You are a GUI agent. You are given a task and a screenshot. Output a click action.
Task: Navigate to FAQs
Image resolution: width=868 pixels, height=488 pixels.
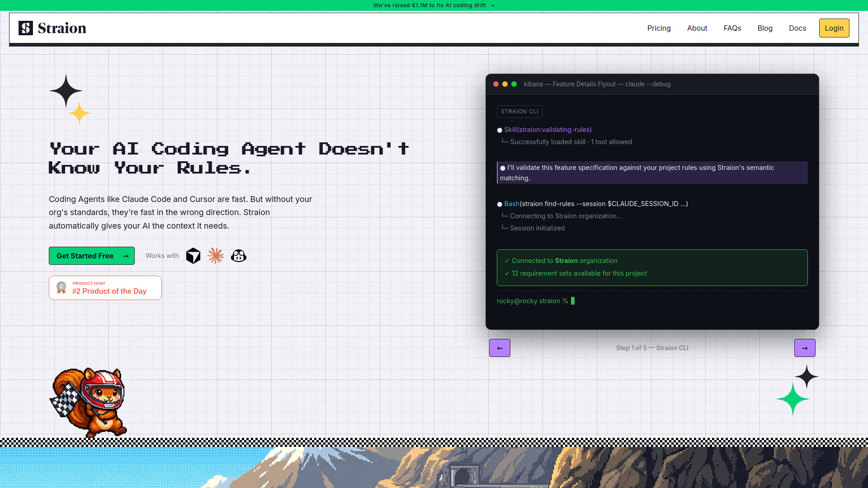pos(732,28)
